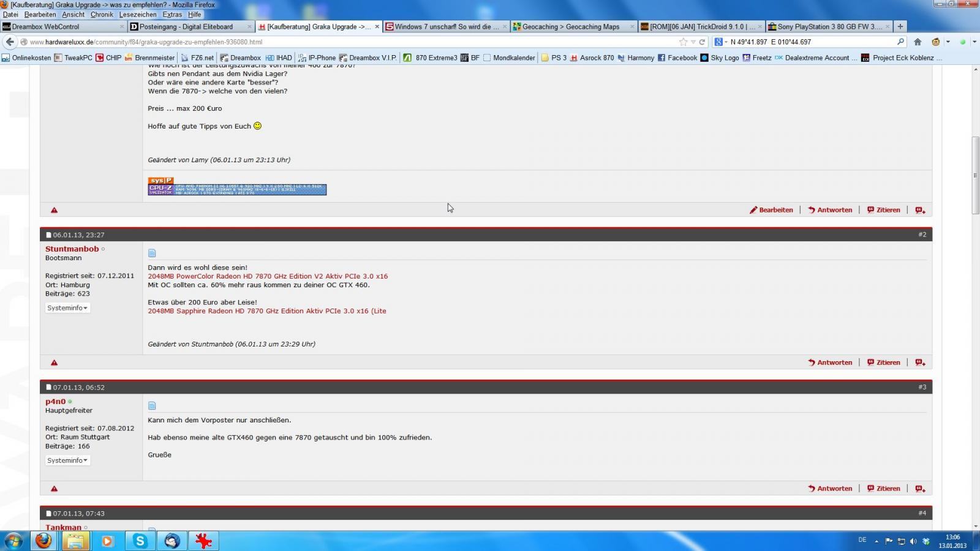Open the clock and date in tray
Screen dimensions: 980x551
click(x=952, y=541)
